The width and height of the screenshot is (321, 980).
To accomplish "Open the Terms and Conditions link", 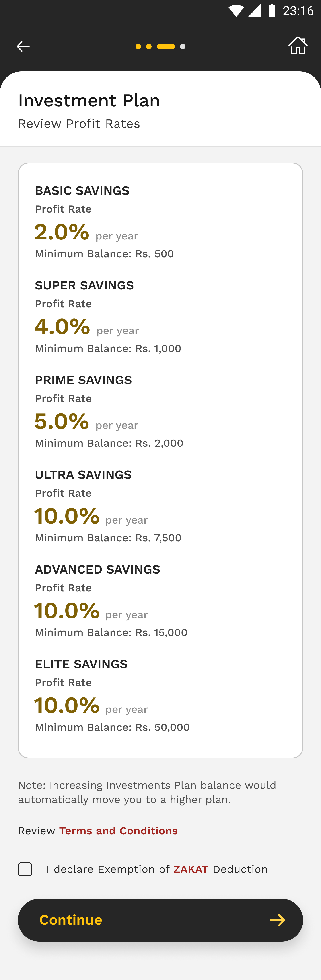I will pyautogui.click(x=119, y=831).
